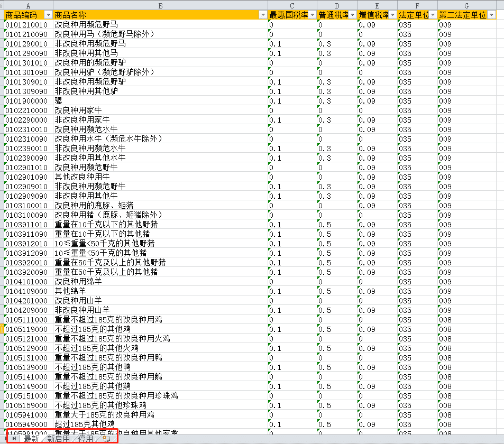Open the 法定单位 filter dropdown
This screenshot has height=444, width=504.
pyautogui.click(x=433, y=15)
